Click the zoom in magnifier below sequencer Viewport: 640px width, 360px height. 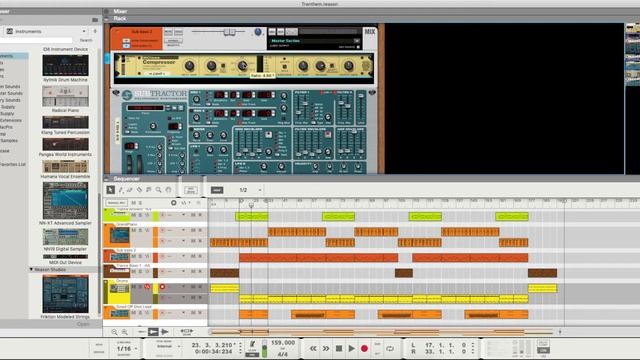tap(124, 332)
